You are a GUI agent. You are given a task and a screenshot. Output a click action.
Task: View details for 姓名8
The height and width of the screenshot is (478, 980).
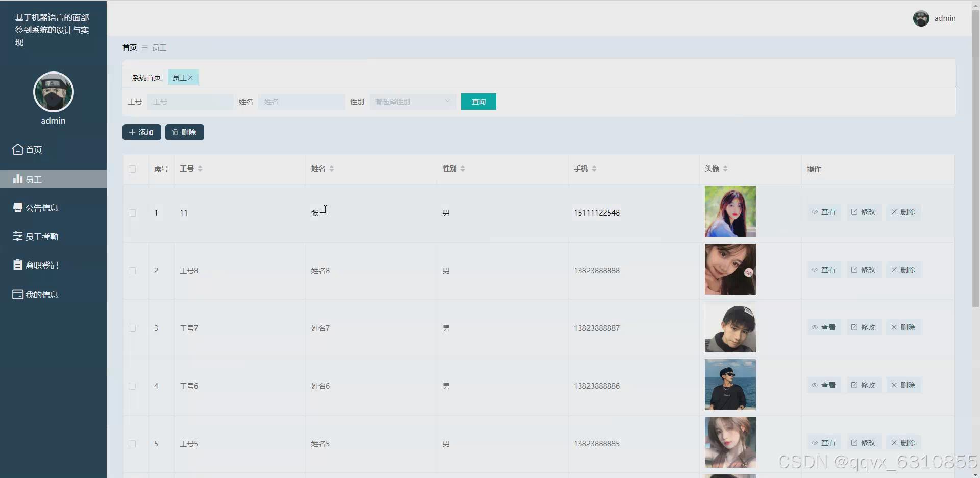click(x=824, y=270)
